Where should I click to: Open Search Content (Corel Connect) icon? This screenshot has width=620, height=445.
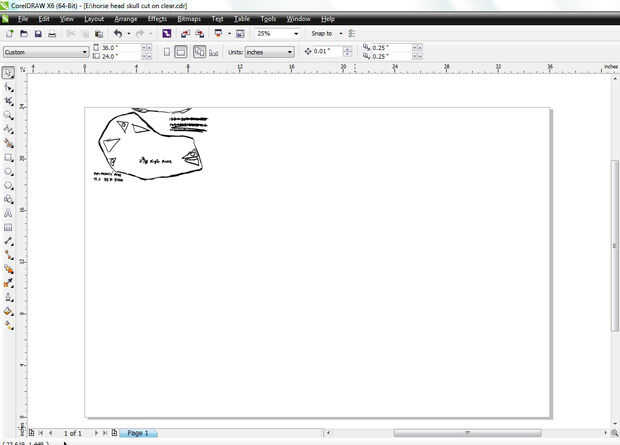166,34
